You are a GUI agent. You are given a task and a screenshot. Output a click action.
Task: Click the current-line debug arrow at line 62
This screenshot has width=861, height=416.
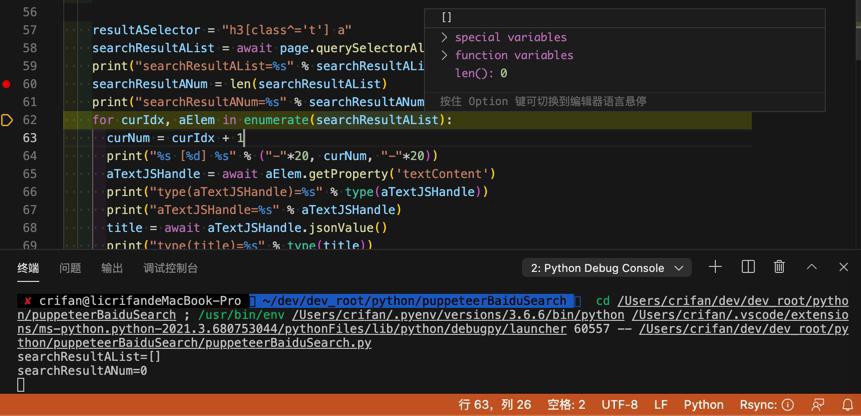7,120
